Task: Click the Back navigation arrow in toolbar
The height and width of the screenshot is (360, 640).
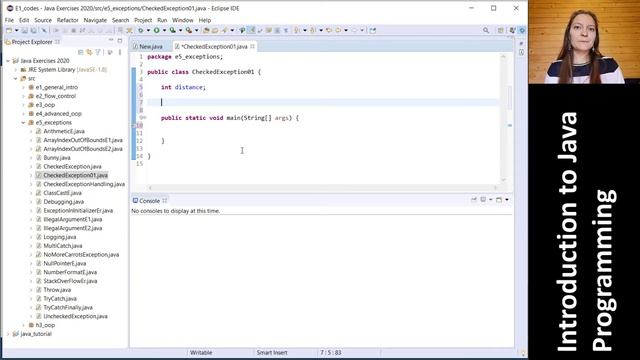Action: pyautogui.click(x=338, y=30)
